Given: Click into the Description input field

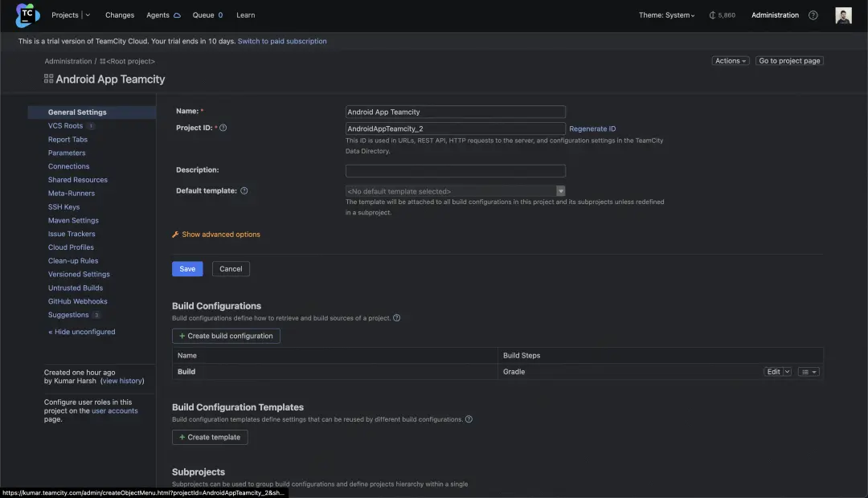Looking at the screenshot, I should [x=455, y=171].
